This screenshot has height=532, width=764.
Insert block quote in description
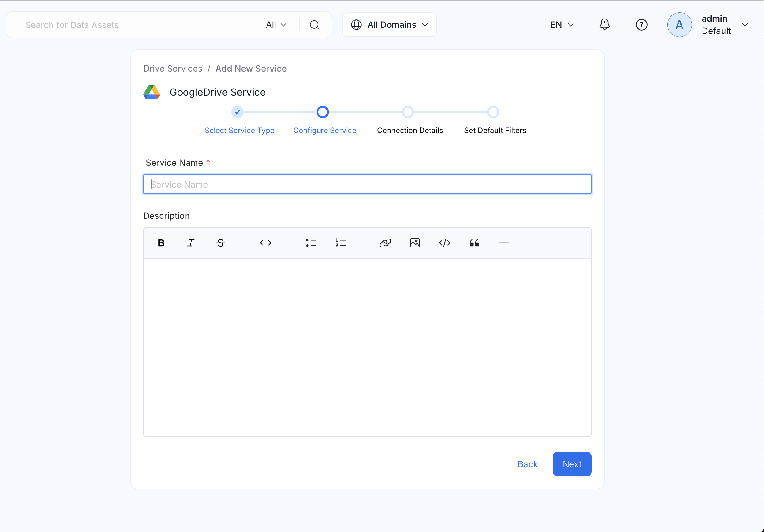click(474, 243)
